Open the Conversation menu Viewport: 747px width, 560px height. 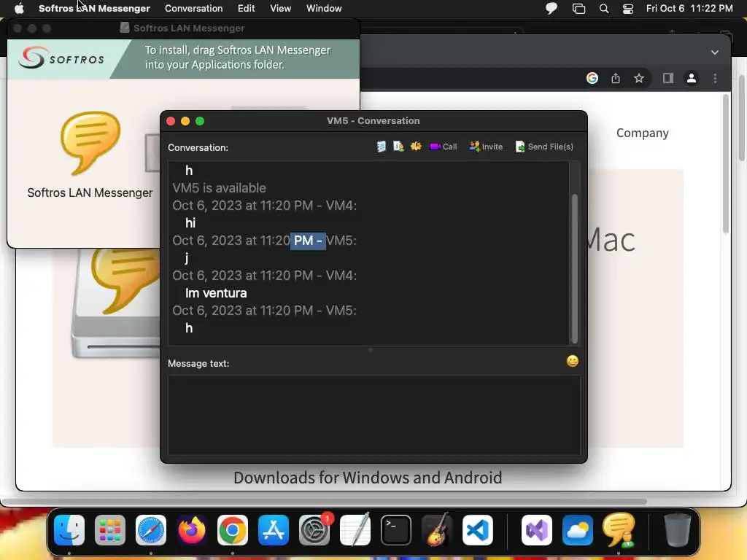tap(193, 8)
